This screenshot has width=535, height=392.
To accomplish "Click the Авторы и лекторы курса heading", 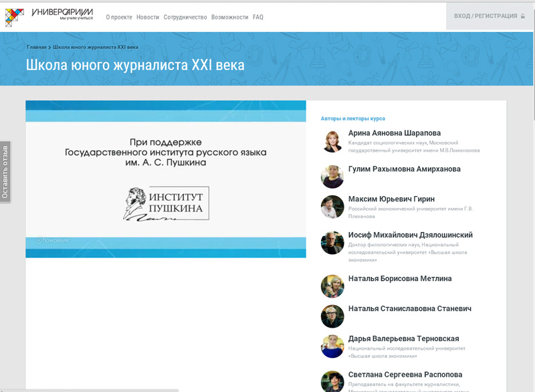I will [x=353, y=118].
